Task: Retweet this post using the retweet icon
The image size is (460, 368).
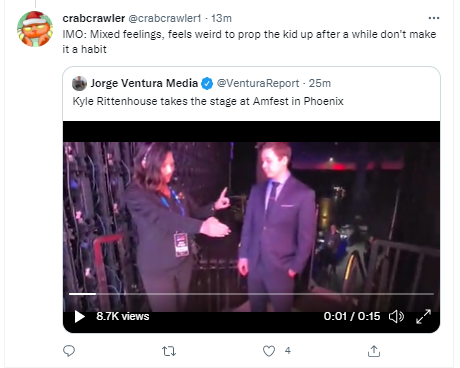Action: click(169, 351)
